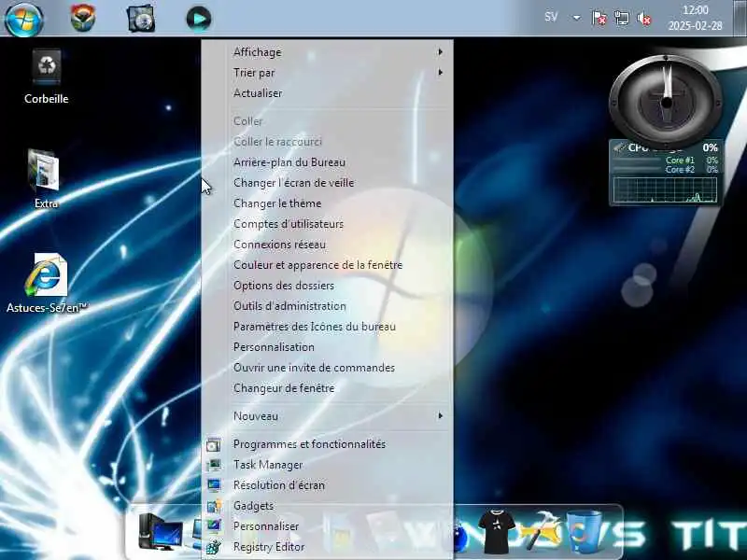Choose Changer l'écran de veille
This screenshot has width=747, height=560.
[328, 182]
